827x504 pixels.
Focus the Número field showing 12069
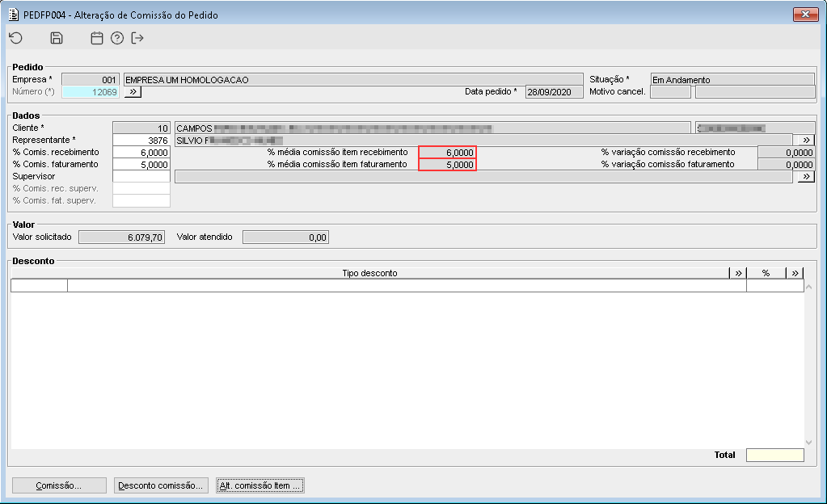(x=91, y=92)
